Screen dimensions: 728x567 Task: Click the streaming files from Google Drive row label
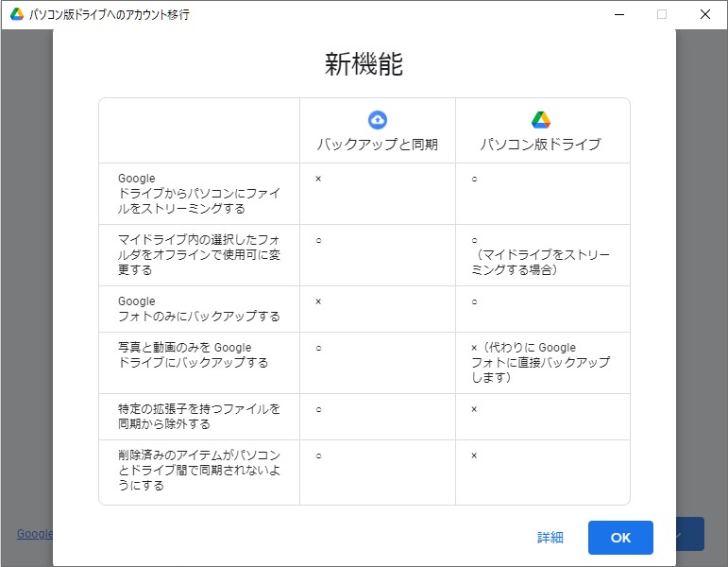[198, 194]
